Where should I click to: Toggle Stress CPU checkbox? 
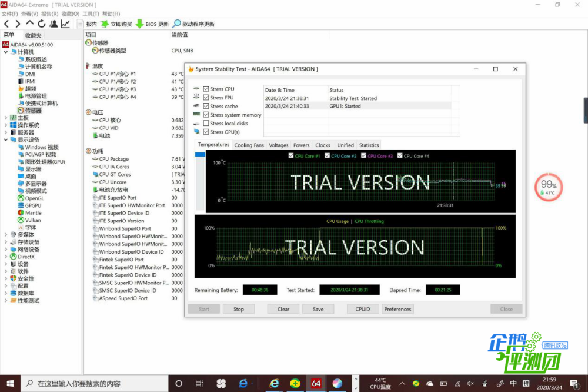tap(206, 89)
